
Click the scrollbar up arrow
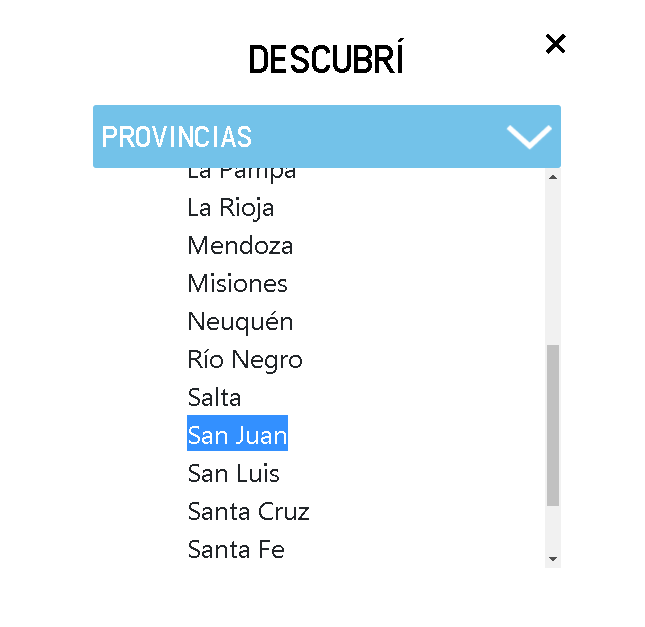click(x=553, y=177)
